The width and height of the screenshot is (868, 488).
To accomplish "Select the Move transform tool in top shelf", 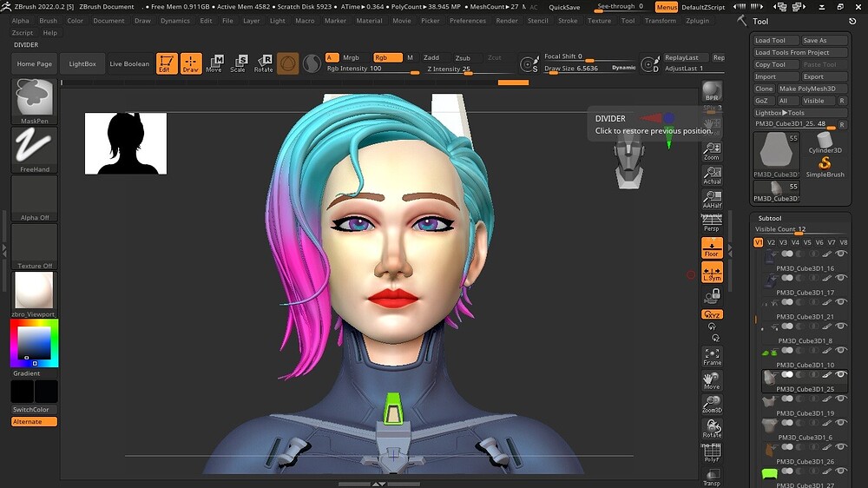I will [214, 63].
